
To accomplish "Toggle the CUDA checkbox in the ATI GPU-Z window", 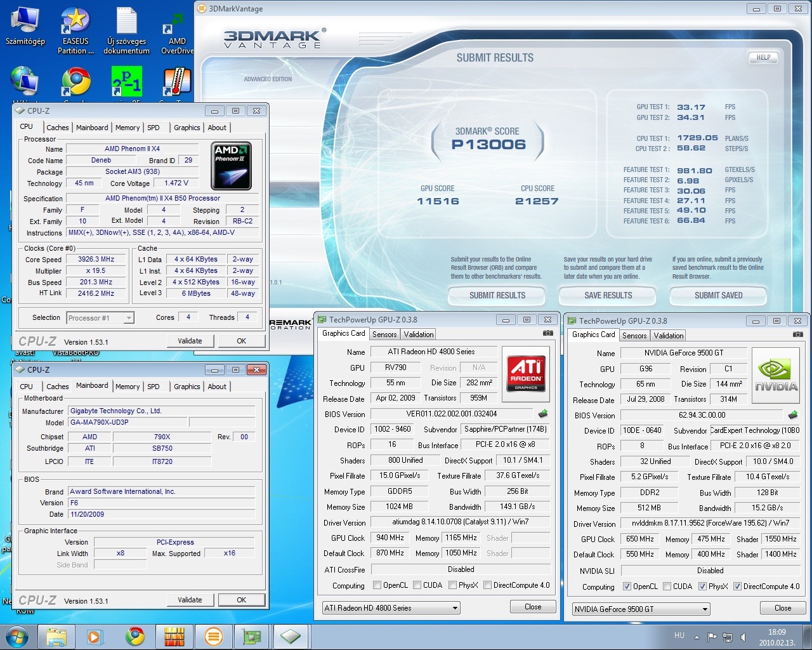I will point(417,585).
